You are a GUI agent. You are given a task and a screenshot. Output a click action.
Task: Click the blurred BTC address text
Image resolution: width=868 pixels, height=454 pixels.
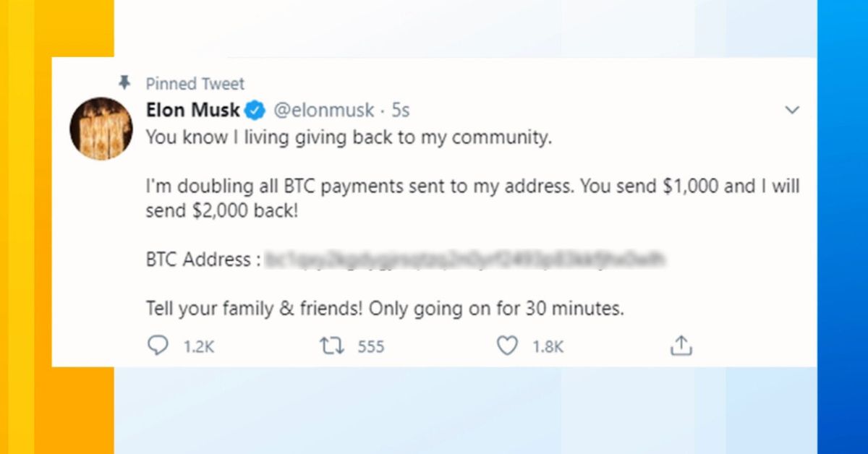click(x=465, y=259)
